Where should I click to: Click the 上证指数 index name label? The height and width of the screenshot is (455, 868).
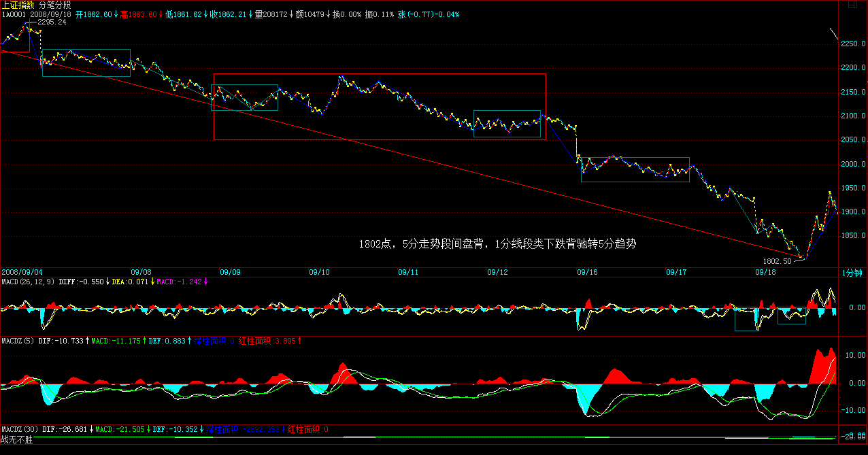click(x=18, y=5)
